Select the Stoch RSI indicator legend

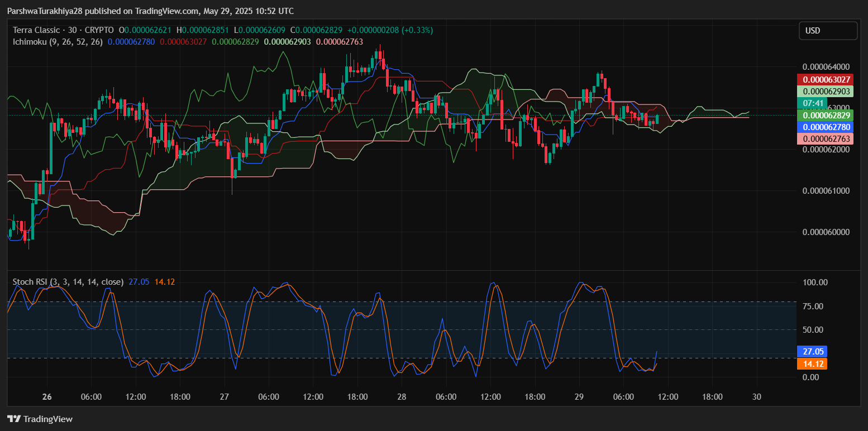[x=68, y=282]
